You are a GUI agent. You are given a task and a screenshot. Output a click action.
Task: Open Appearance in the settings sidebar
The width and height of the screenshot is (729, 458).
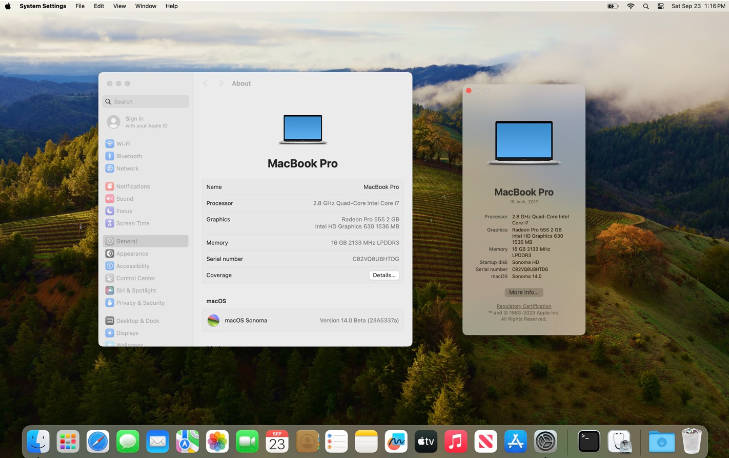click(x=146, y=254)
